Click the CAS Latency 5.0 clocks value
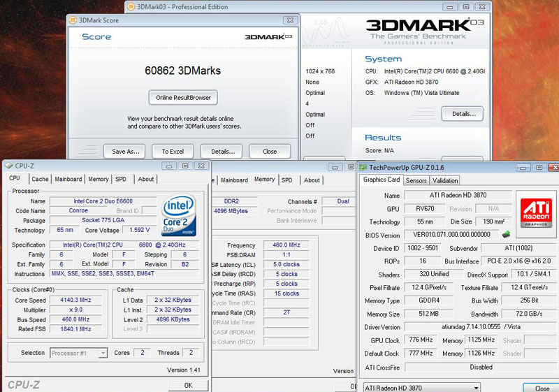Viewport: 559px width, 392px height. coord(286,264)
